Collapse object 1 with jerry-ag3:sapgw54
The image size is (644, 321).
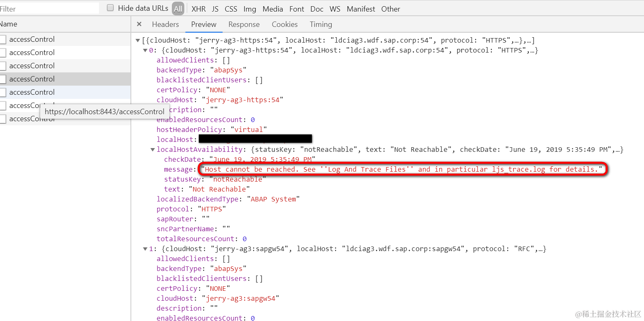pyautogui.click(x=145, y=249)
